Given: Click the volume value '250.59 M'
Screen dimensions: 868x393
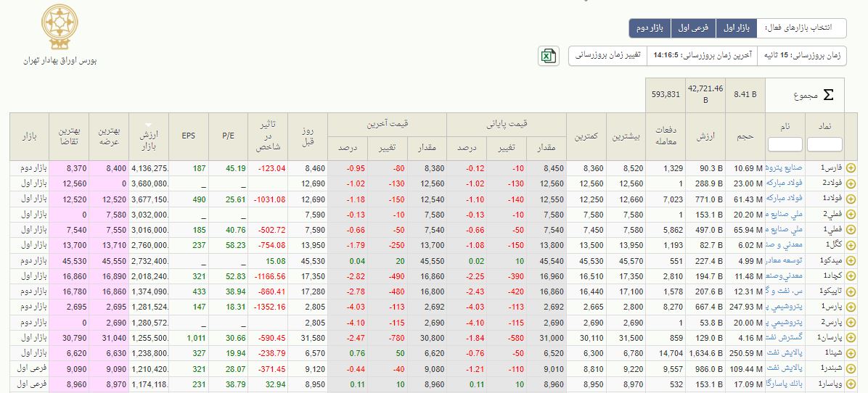Looking at the screenshot, I should (747, 352).
